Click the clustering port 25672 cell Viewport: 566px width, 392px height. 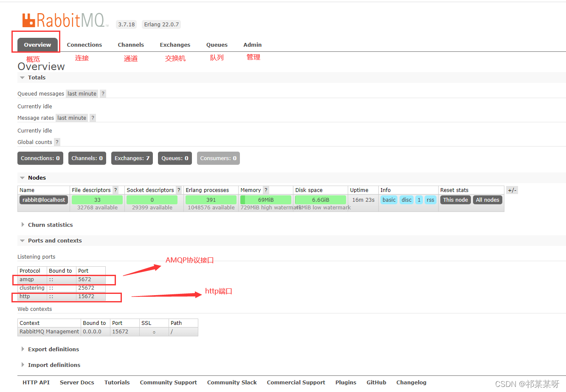91,288
